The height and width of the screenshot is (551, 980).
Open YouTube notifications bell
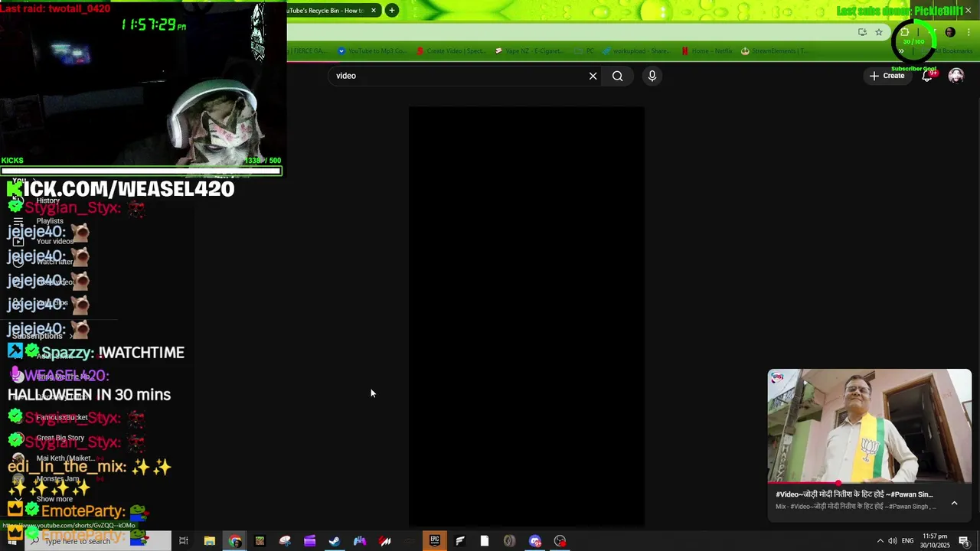[x=928, y=76]
